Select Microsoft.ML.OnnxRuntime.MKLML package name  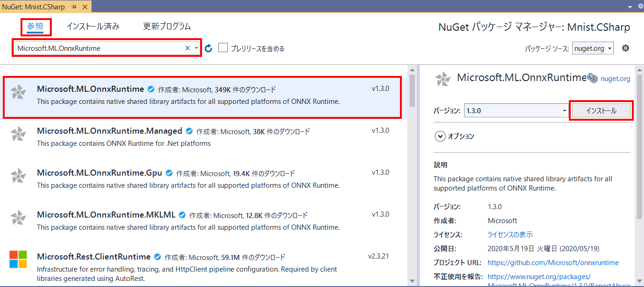pyautogui.click(x=106, y=215)
